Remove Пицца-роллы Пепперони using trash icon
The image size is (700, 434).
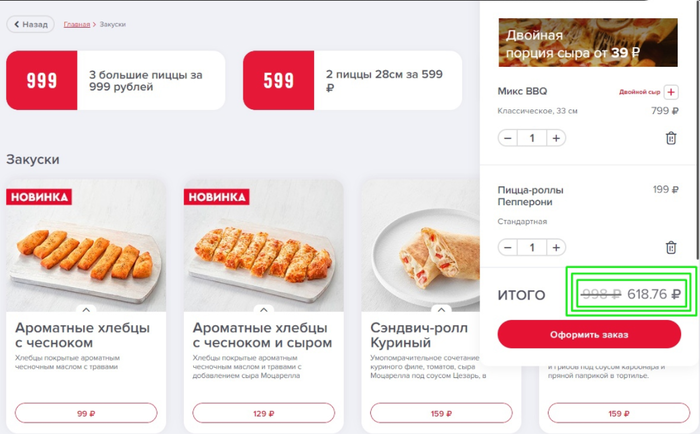click(x=671, y=247)
